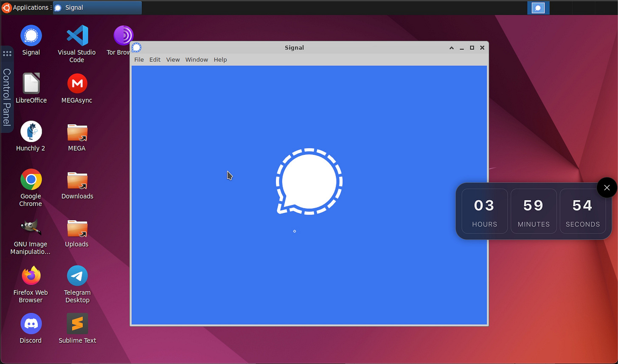The width and height of the screenshot is (618, 364).
Task: Click the SECONDS box in timer
Action: pos(583,211)
